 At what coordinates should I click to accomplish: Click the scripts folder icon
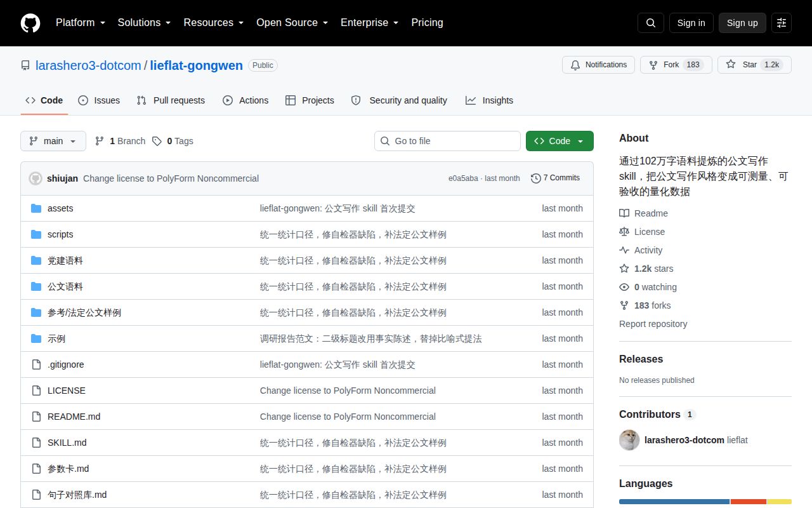36,234
